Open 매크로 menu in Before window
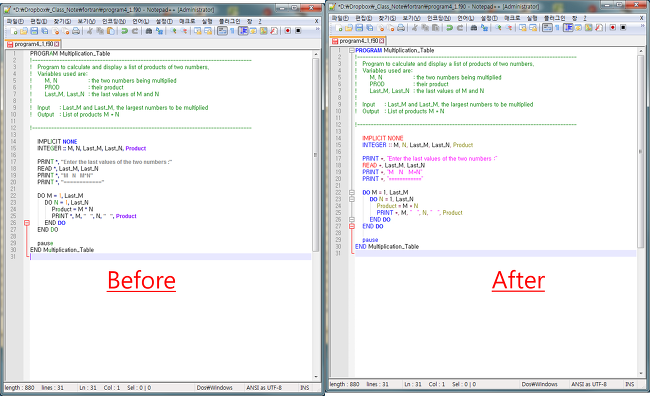The height and width of the screenshot is (396, 650). pyautogui.click(x=187, y=21)
